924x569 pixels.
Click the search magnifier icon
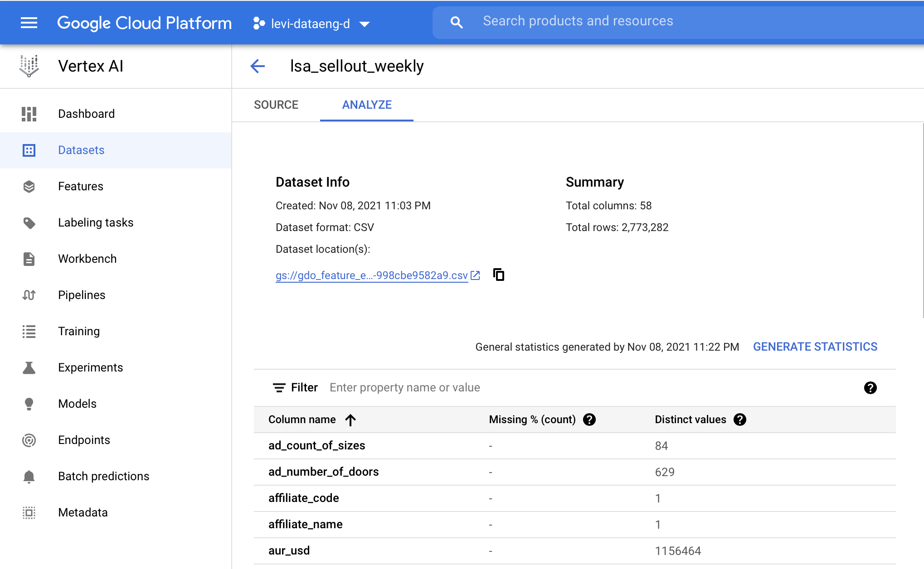[457, 22]
